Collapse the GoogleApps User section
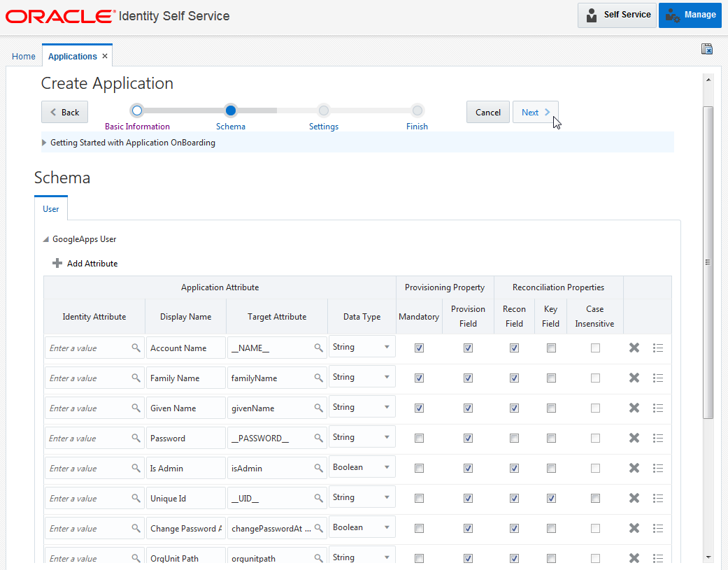The image size is (728, 570). coord(46,239)
